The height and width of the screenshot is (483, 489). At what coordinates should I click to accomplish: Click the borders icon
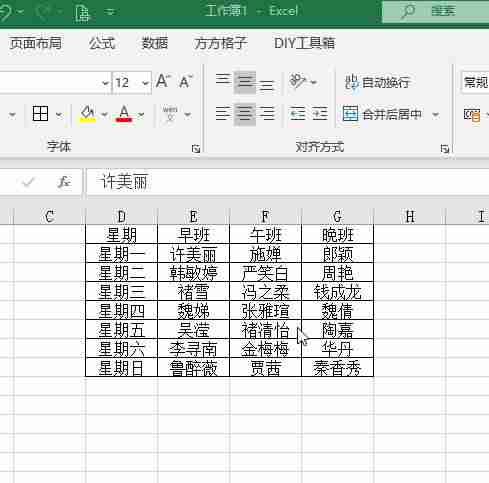click(x=40, y=114)
